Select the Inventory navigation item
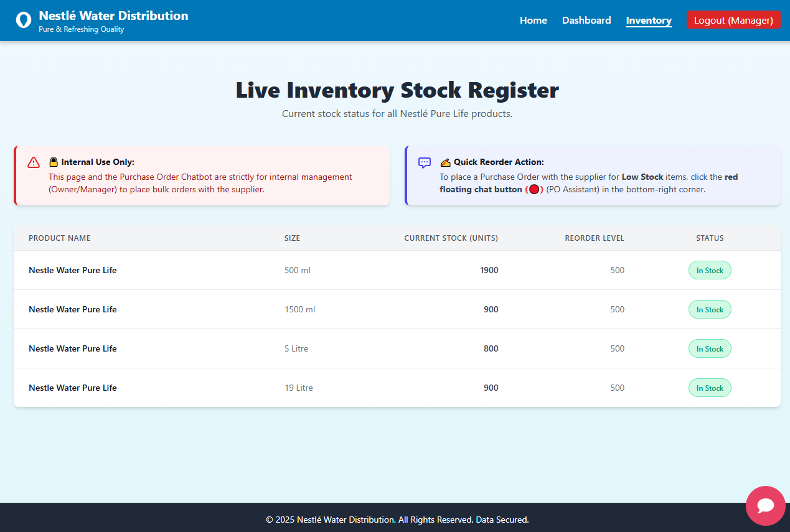The width and height of the screenshot is (790, 532). (649, 20)
